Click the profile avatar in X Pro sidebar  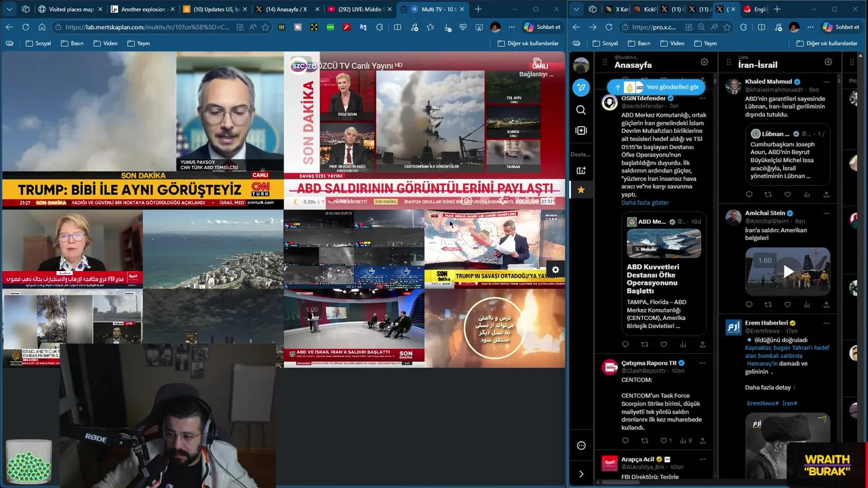[581, 65]
